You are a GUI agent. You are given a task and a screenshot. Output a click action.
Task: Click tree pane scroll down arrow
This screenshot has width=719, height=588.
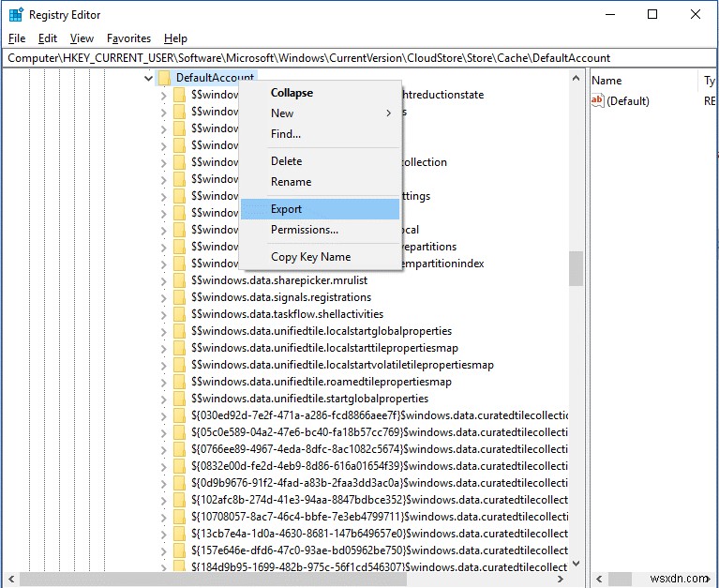[x=576, y=564]
